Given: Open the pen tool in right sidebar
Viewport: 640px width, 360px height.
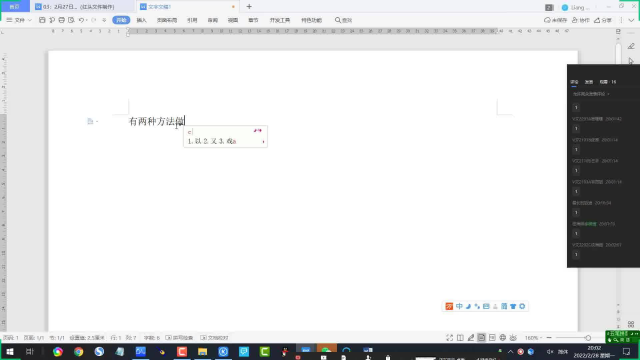Looking at the screenshot, I should coord(631,46).
